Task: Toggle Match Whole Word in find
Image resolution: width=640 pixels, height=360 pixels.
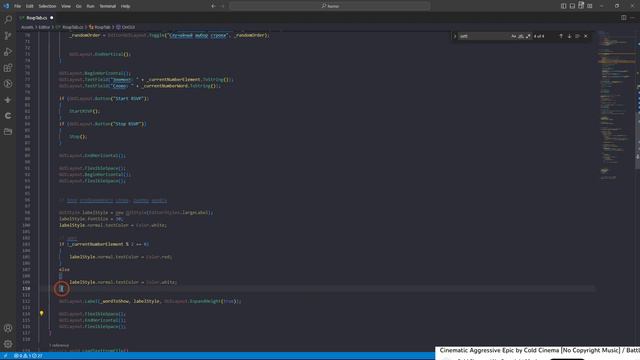Action: tap(521, 36)
